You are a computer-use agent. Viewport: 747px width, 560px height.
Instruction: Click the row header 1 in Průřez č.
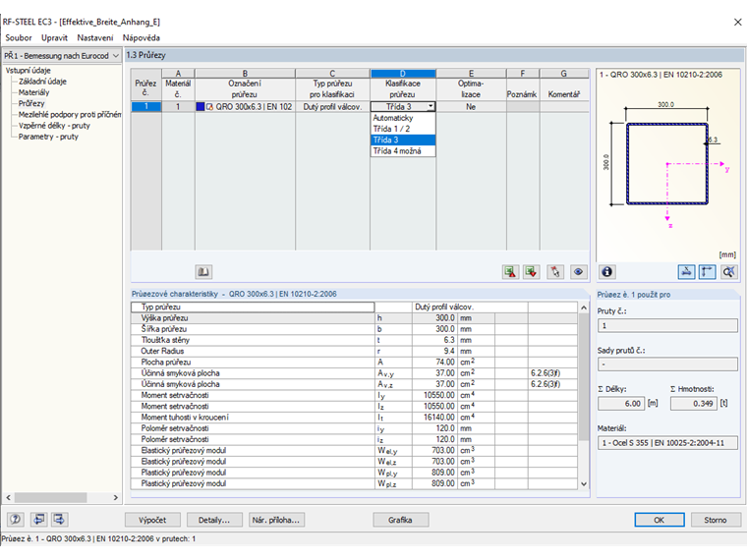[x=145, y=107]
